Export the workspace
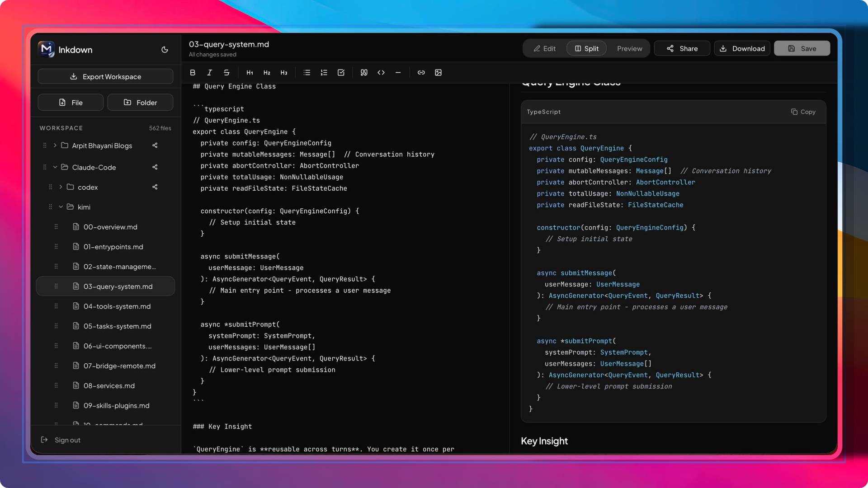 pos(105,76)
